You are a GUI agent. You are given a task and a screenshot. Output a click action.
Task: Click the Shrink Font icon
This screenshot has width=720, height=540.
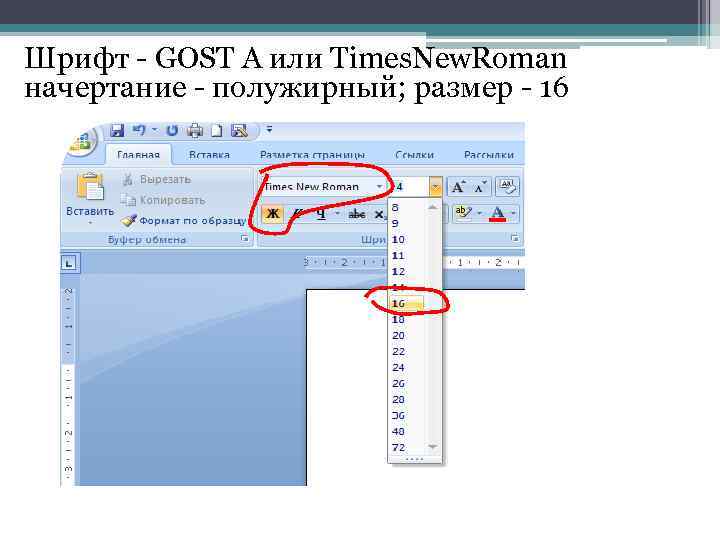(480, 187)
